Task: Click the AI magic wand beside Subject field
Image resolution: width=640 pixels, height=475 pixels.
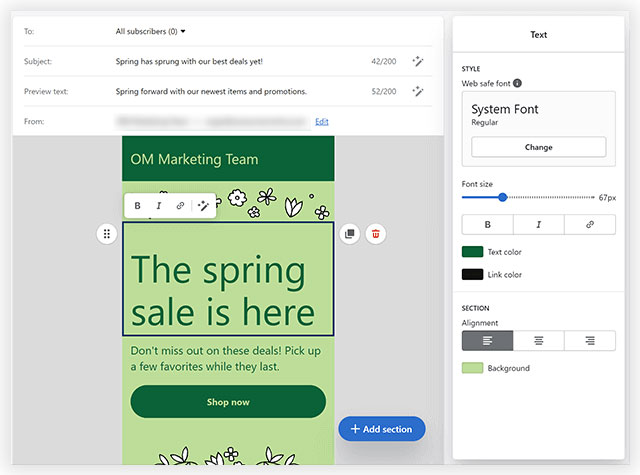Action: (x=418, y=61)
